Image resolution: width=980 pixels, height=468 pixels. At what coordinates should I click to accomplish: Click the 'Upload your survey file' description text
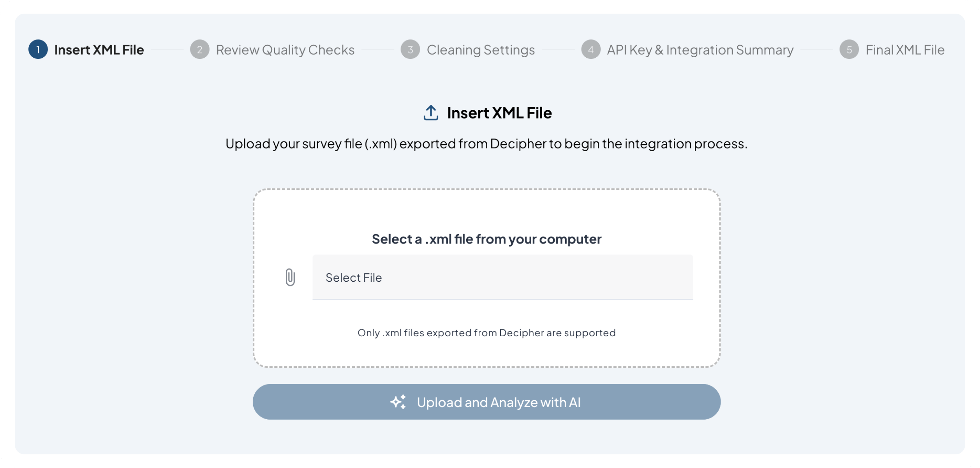[x=486, y=144]
